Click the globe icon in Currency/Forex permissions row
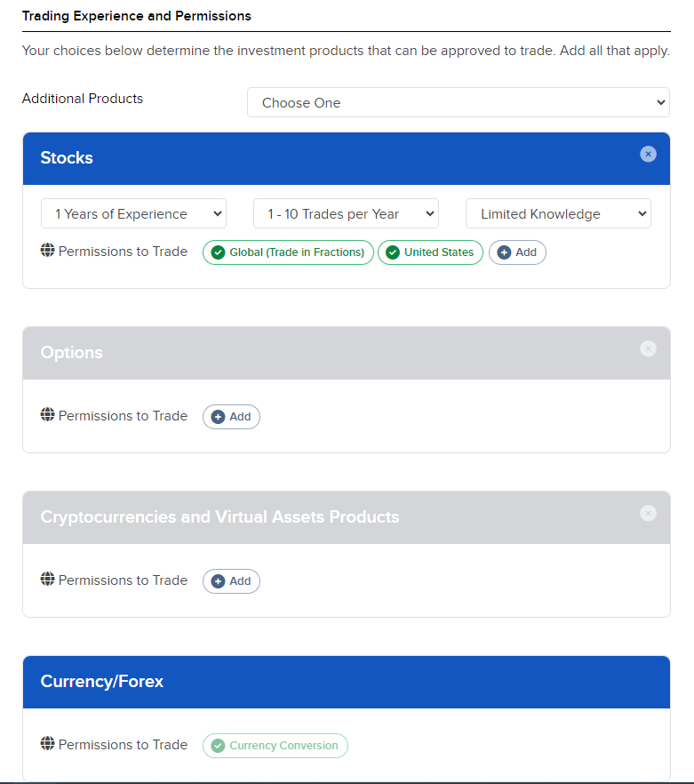The image size is (694, 784). click(47, 743)
